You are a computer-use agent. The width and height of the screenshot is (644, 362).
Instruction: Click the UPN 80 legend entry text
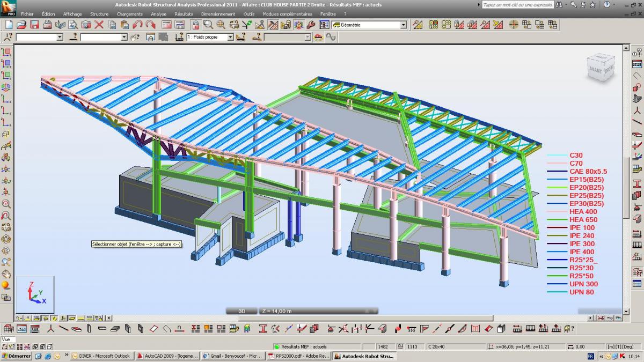(x=582, y=292)
